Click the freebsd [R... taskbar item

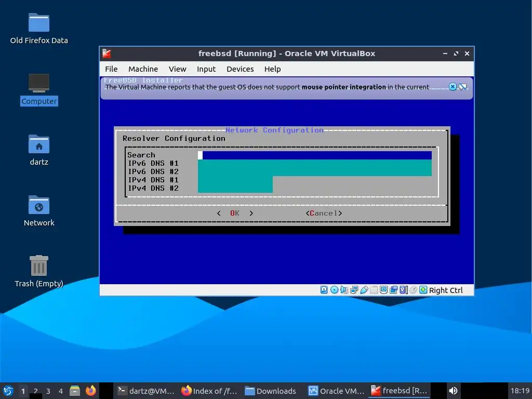(x=399, y=391)
